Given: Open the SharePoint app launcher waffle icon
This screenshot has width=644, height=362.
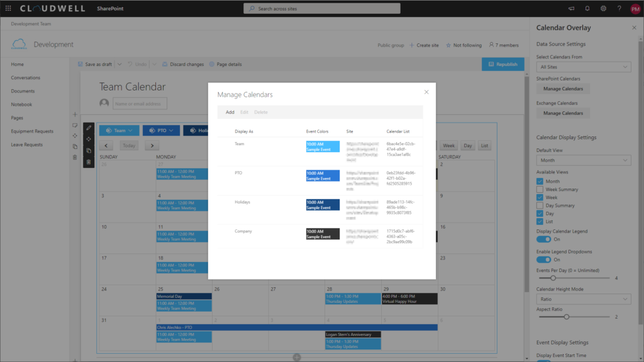Looking at the screenshot, I should click(x=8, y=8).
